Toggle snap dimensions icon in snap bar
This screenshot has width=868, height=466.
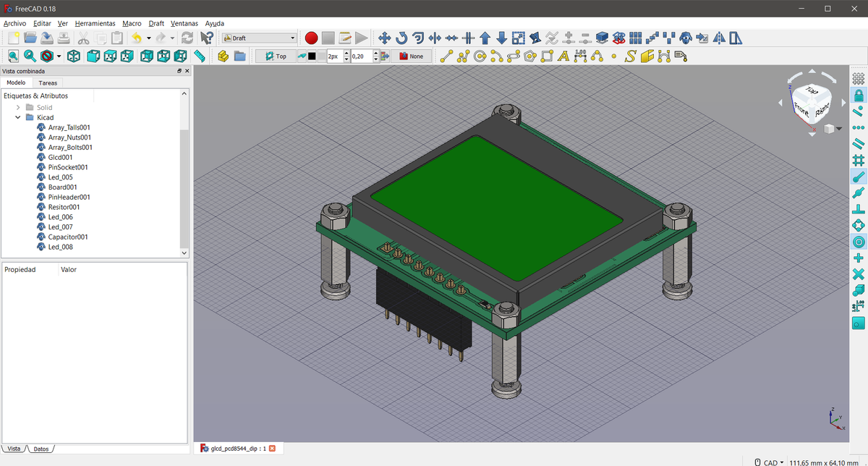click(x=859, y=306)
